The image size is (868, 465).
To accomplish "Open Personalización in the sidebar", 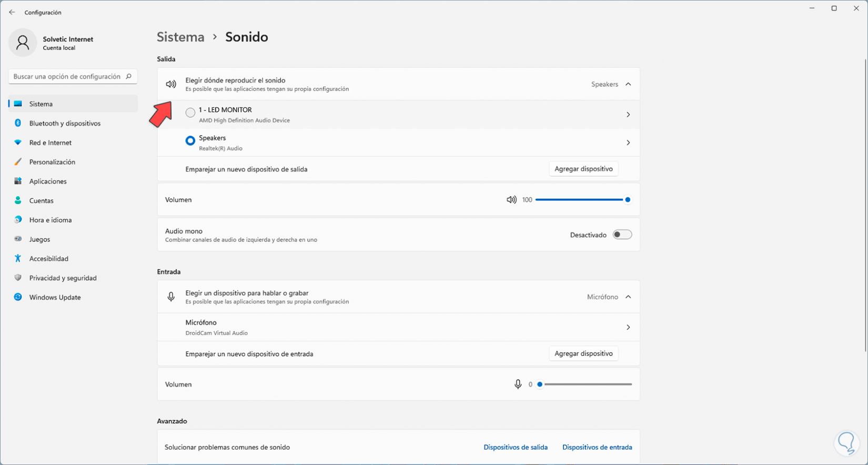I will 52,162.
